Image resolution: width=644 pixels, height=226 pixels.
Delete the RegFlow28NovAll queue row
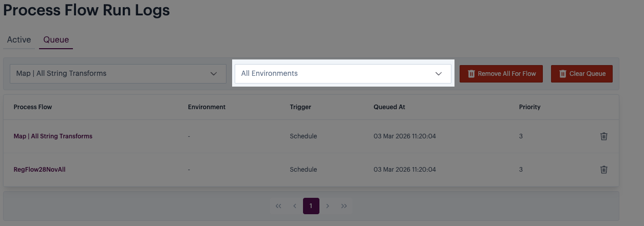(604, 170)
